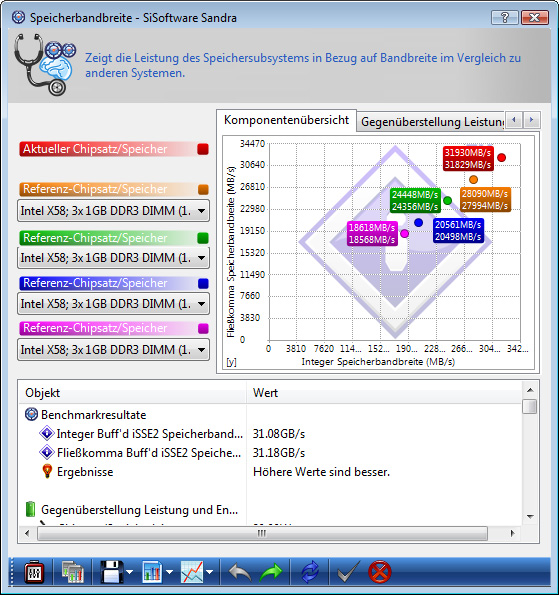This screenshot has height=595, width=559.
Task: Toggle the magenta reference chipset swatch
Action: point(203,328)
